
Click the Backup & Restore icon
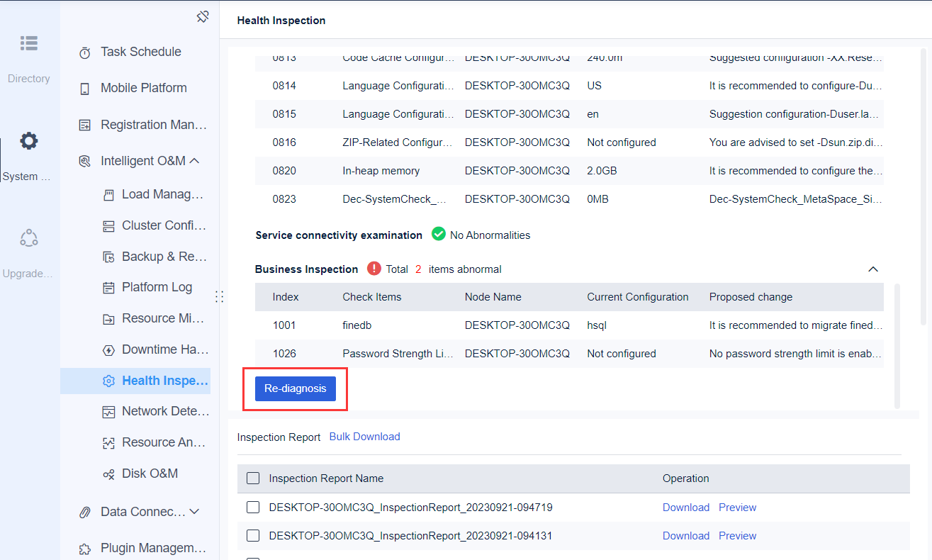point(108,257)
